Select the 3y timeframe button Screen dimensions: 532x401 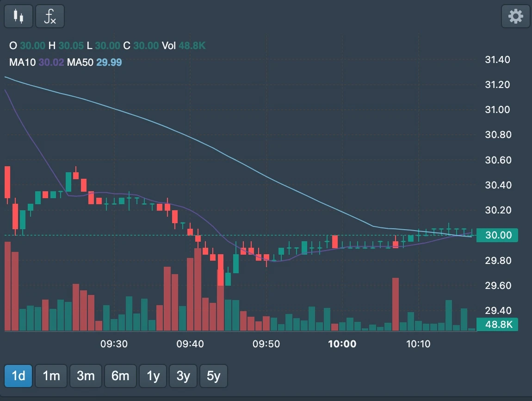(183, 376)
